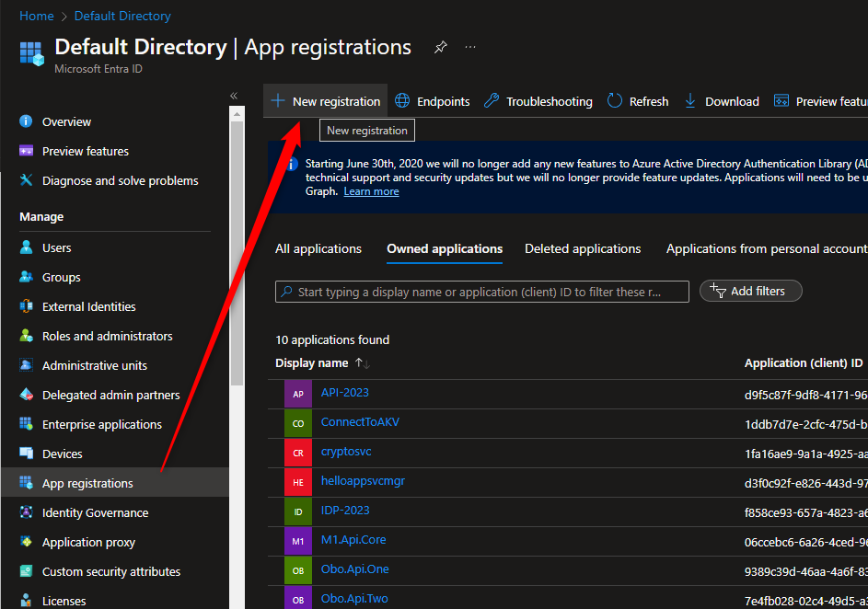Collapse the left sidebar menu

click(x=234, y=96)
